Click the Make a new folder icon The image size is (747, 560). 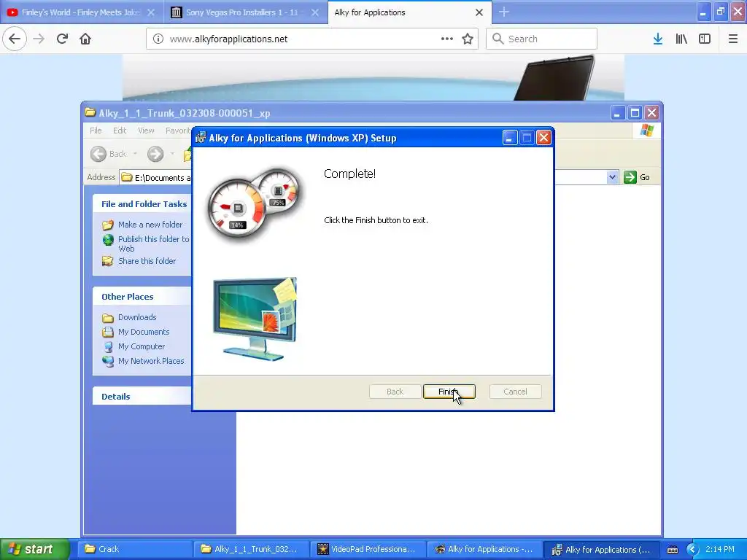[108, 225]
